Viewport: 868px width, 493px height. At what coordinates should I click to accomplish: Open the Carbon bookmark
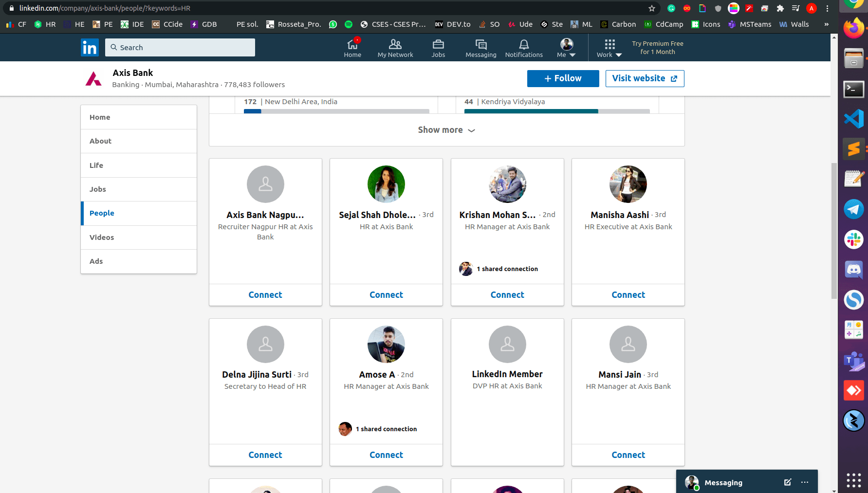point(618,24)
